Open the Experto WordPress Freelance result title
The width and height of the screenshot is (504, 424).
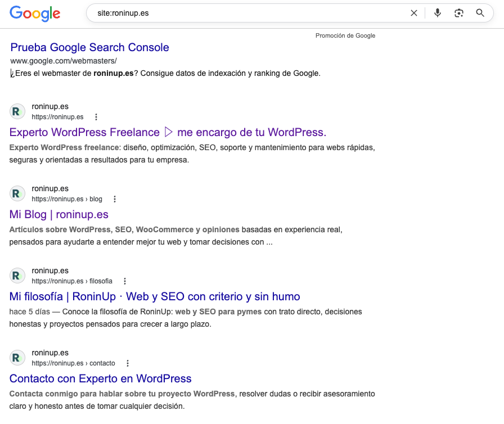pos(168,132)
